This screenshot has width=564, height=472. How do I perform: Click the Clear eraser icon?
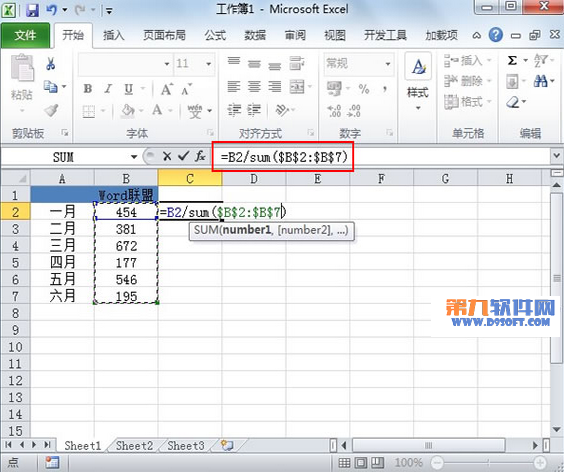[x=513, y=103]
